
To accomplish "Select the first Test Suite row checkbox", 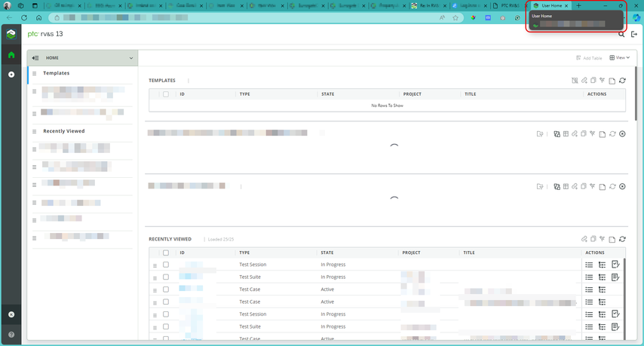I will coord(166,277).
